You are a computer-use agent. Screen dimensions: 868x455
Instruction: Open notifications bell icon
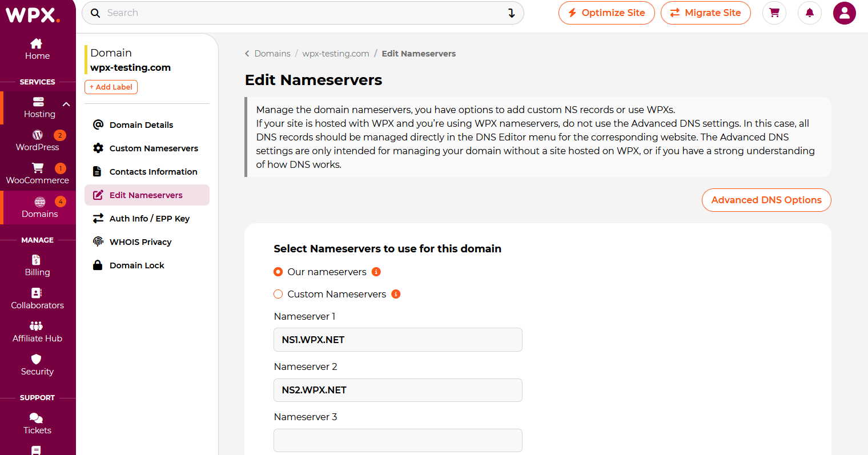(810, 13)
